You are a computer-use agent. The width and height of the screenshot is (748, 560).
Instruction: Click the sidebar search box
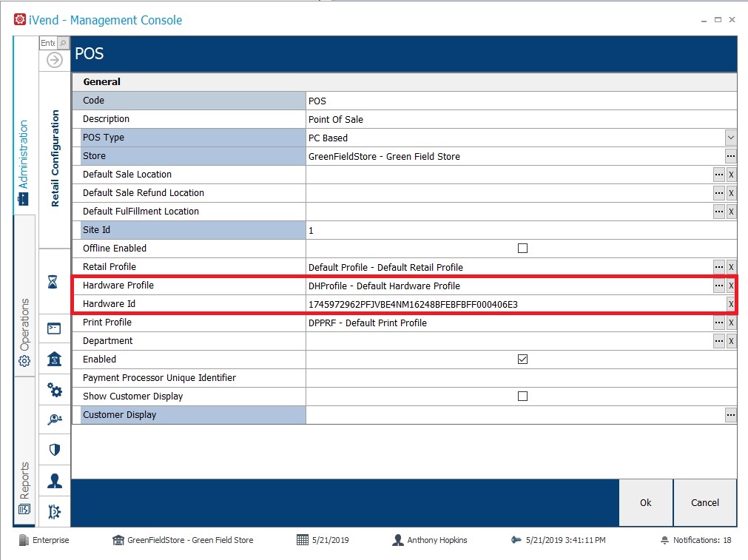click(48, 43)
